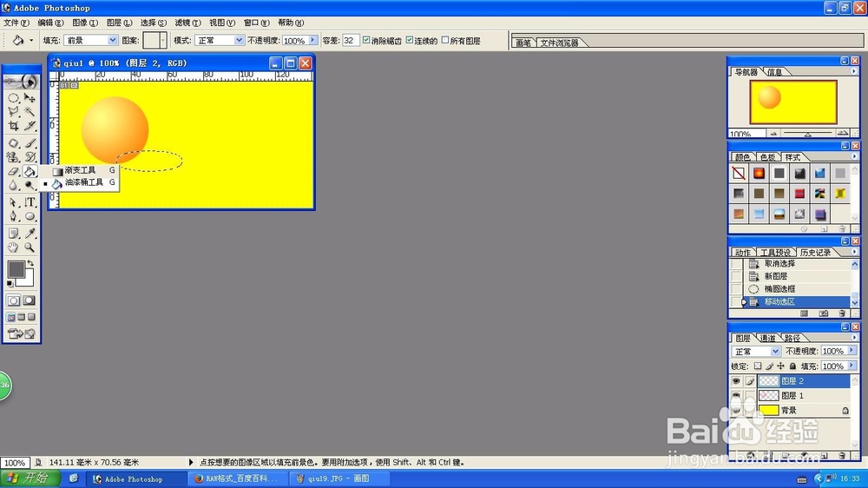Activate the Zoom magnifier tool
Viewport: 868px width, 488px height.
(x=30, y=247)
